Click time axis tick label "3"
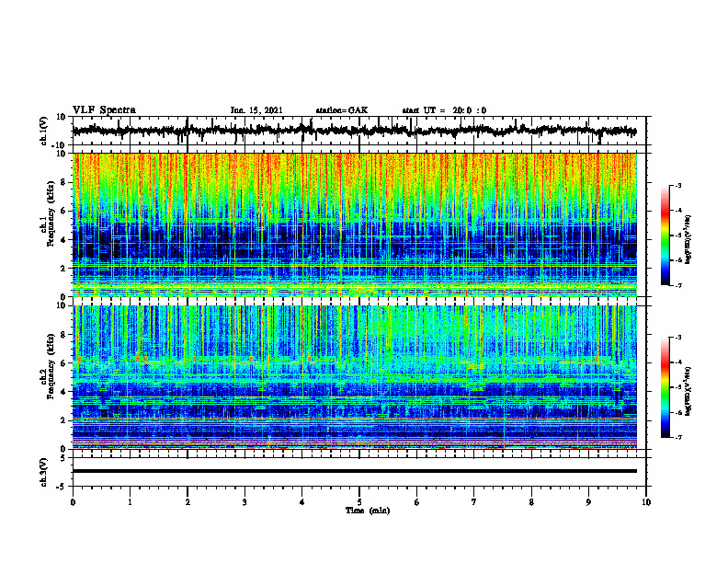Viewport: 728px width, 563px height. click(245, 502)
